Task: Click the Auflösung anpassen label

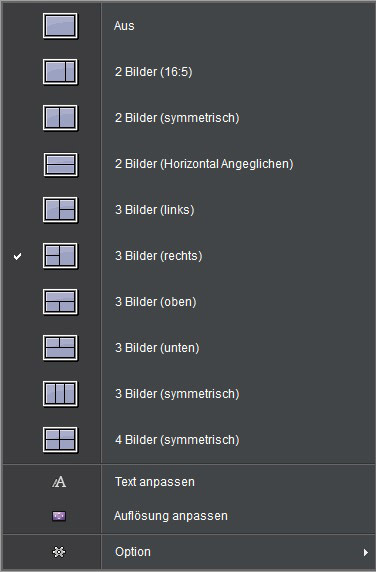Action: click(171, 516)
